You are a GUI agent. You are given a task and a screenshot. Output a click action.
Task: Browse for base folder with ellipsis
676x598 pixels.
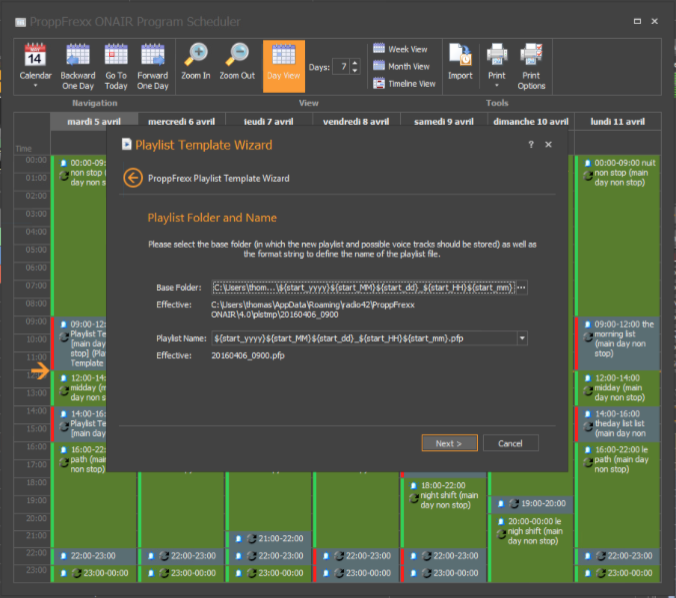(x=521, y=288)
